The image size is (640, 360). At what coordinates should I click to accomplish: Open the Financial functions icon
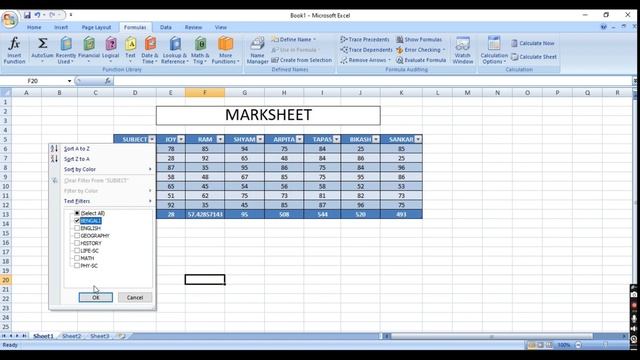point(89,43)
